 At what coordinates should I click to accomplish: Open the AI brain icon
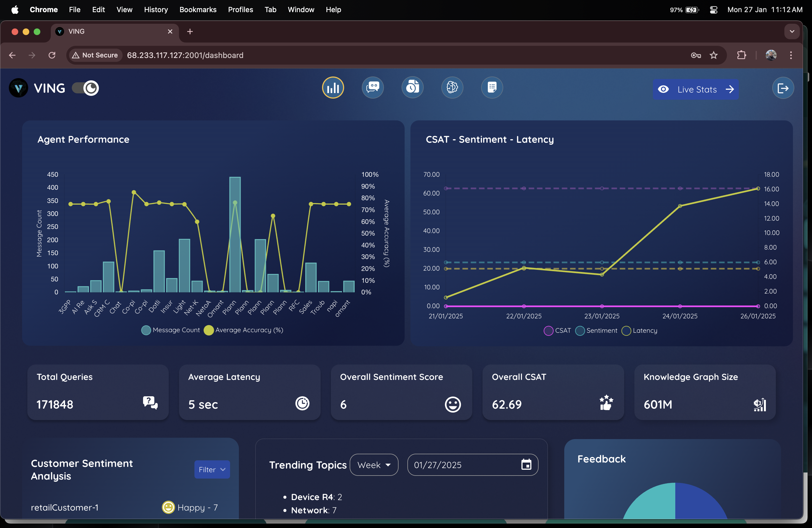pos(452,88)
